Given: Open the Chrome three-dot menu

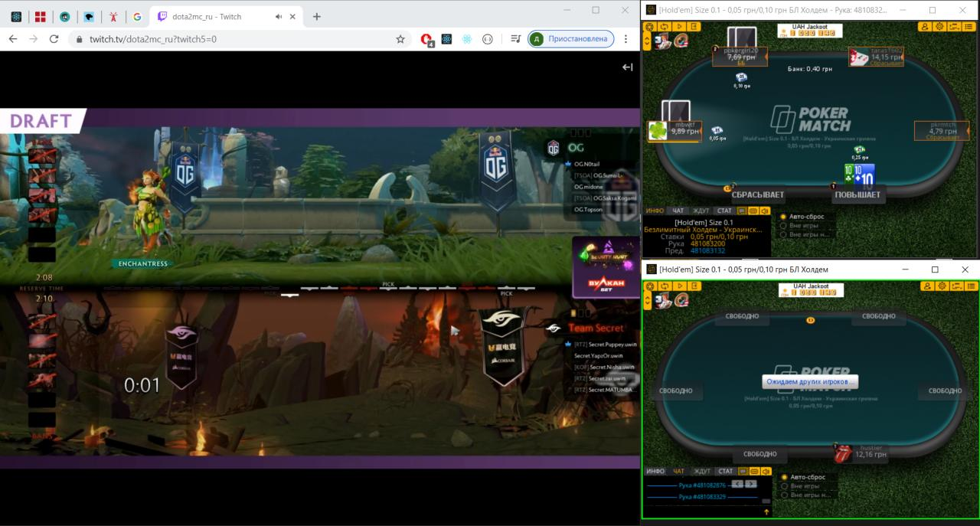Looking at the screenshot, I should pos(626,38).
